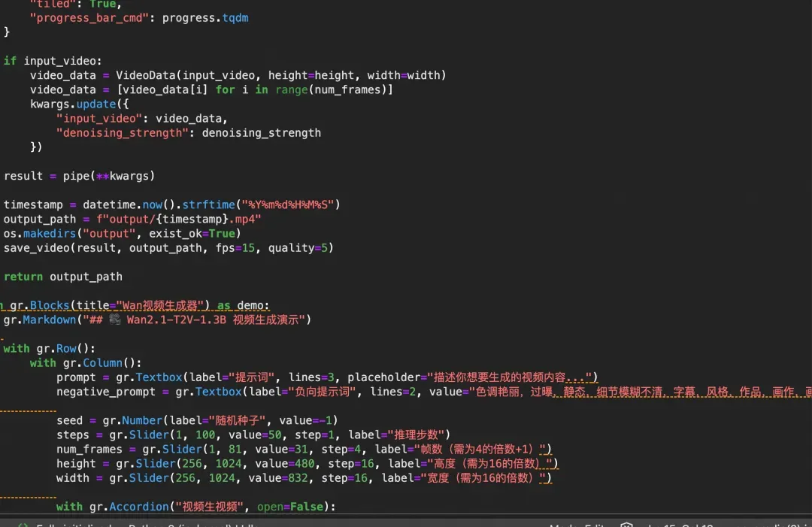Screen dimensions: 812x527
Task: Click the "视频生视频" accordion title string
Action: [x=209, y=507]
